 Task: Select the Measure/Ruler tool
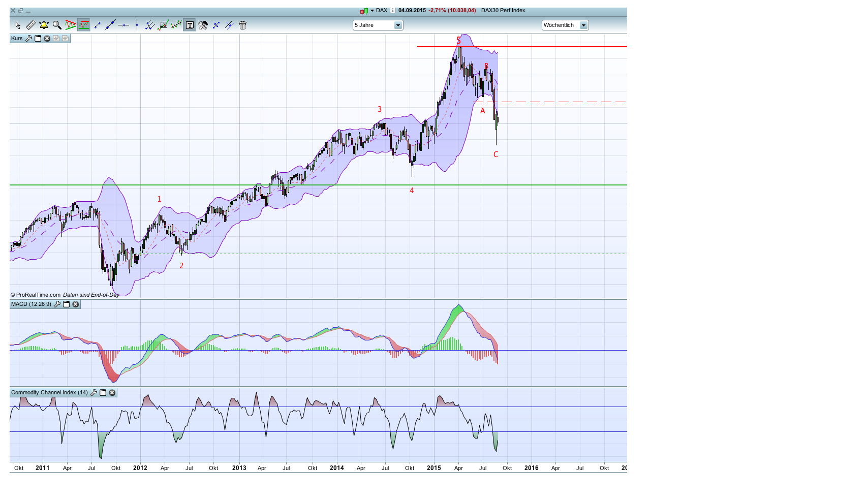coord(30,25)
